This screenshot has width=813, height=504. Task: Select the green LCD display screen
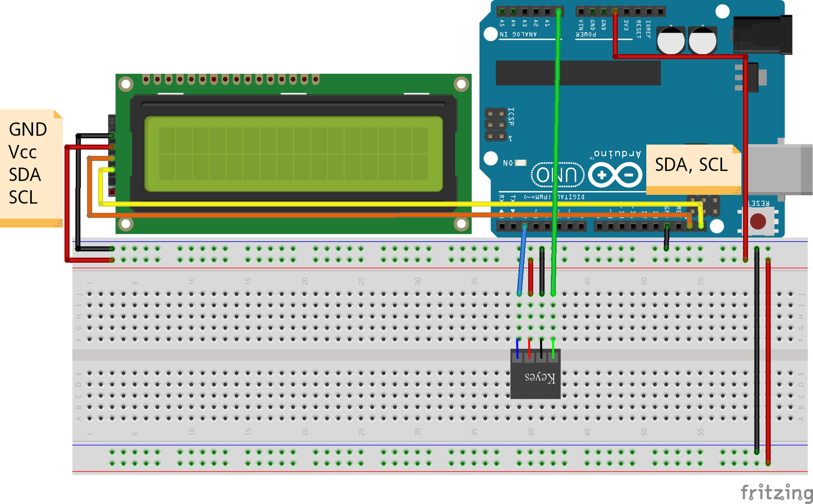point(294,154)
